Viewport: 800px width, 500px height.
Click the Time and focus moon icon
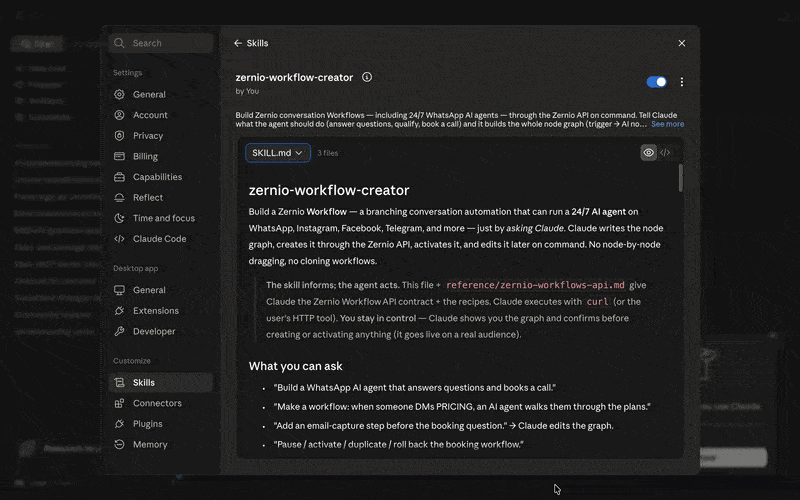pyautogui.click(x=119, y=218)
